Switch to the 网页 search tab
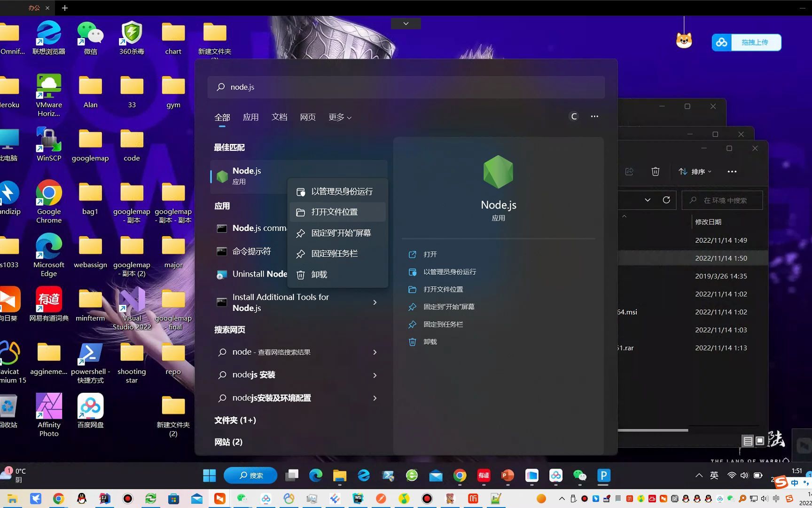 pyautogui.click(x=308, y=117)
